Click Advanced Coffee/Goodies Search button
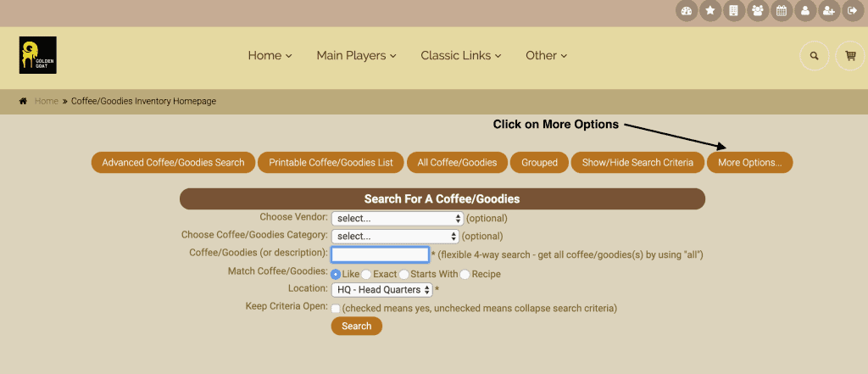This screenshot has width=868, height=374. point(173,162)
